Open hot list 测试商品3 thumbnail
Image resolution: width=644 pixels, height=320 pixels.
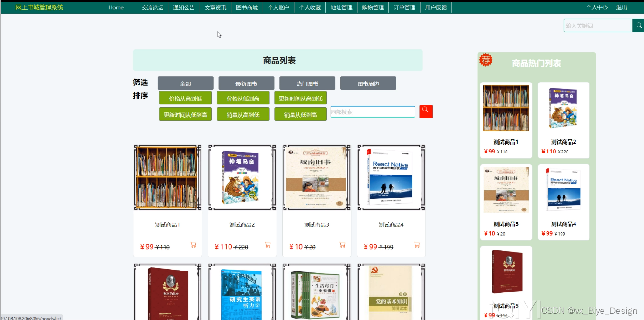(x=506, y=190)
